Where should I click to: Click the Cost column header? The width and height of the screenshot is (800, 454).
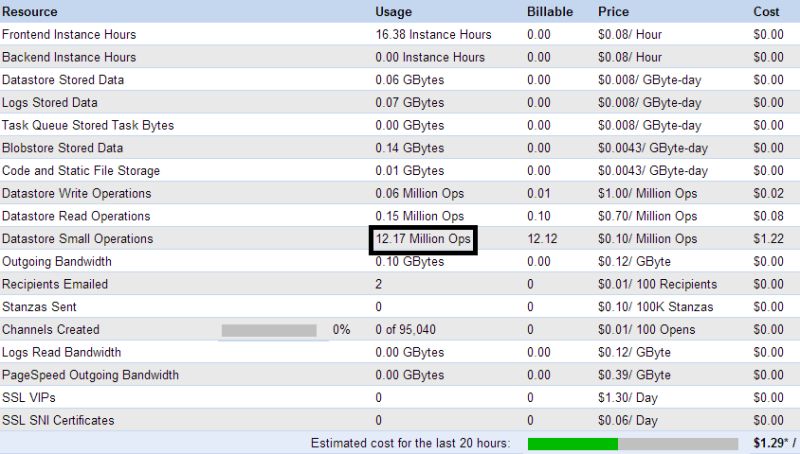click(766, 12)
